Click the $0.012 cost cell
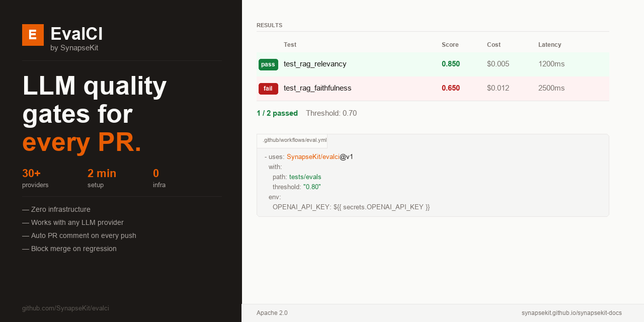 click(498, 88)
